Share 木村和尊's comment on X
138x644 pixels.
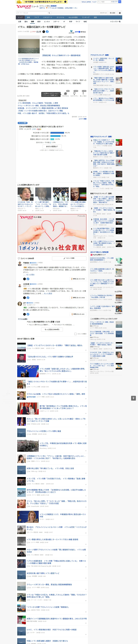[x=25, y=298]
